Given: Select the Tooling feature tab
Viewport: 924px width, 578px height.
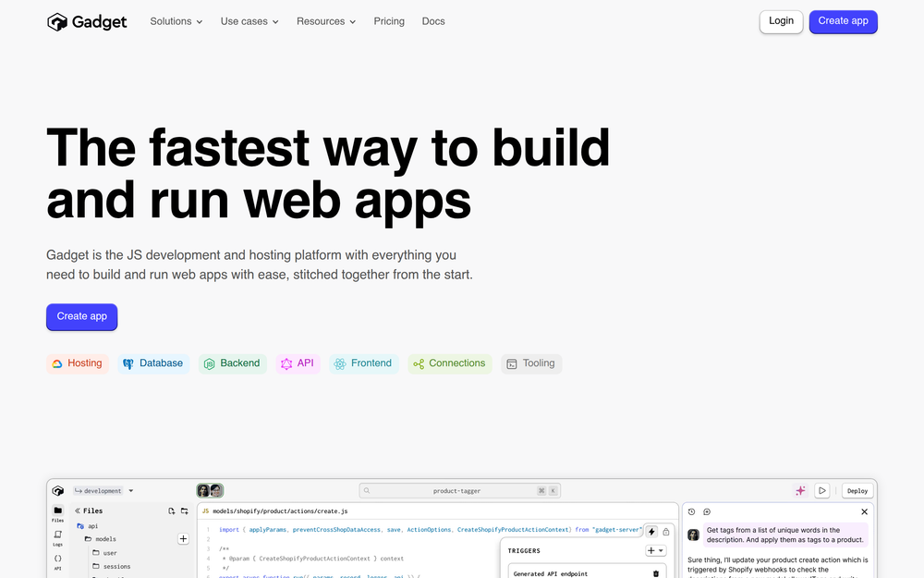Looking at the screenshot, I should click(x=531, y=363).
